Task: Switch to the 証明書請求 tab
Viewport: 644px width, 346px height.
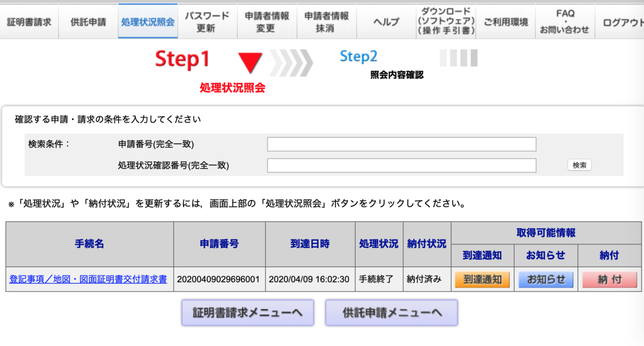Action: [29, 21]
